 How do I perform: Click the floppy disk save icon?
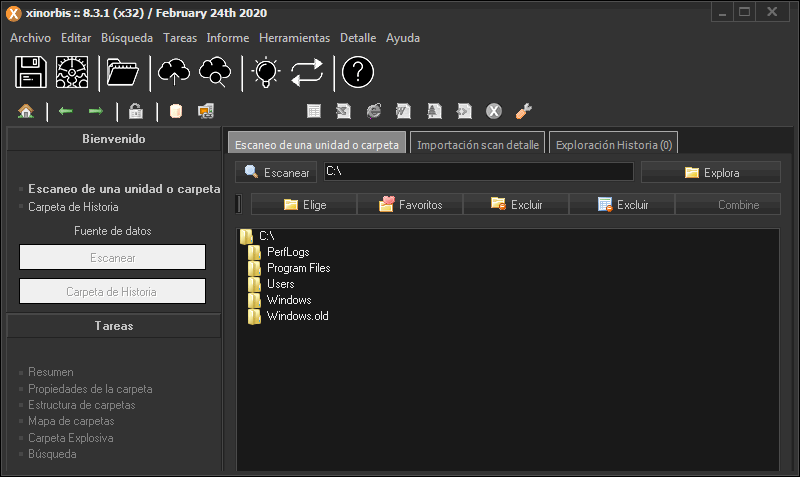coord(31,72)
